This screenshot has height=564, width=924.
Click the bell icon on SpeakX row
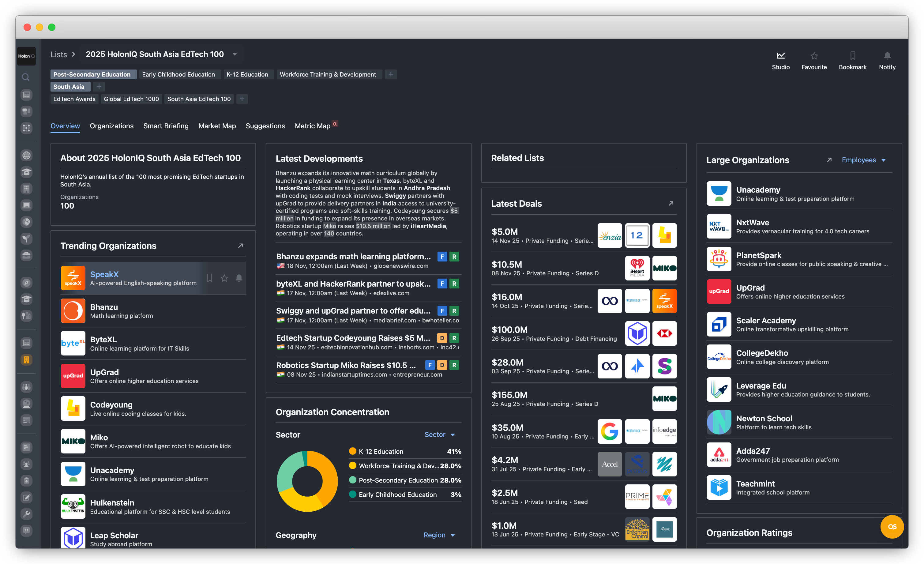coord(239,278)
